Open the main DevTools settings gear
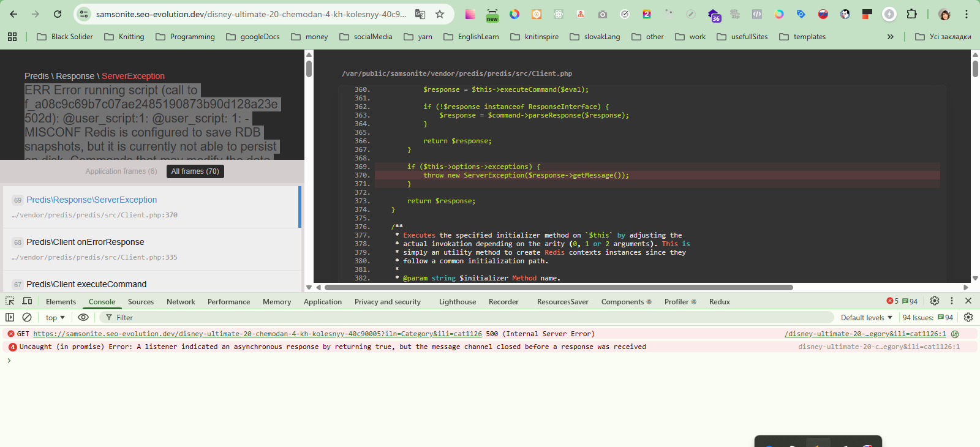The height and width of the screenshot is (447, 980). 935,301
